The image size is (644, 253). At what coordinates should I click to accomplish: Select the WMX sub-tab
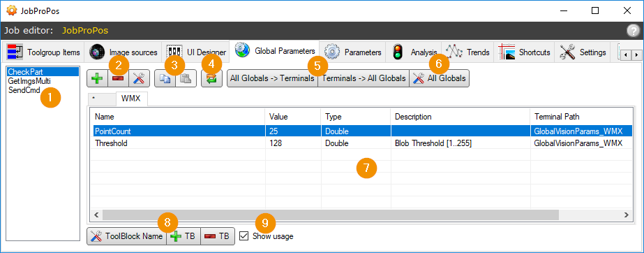(132, 99)
